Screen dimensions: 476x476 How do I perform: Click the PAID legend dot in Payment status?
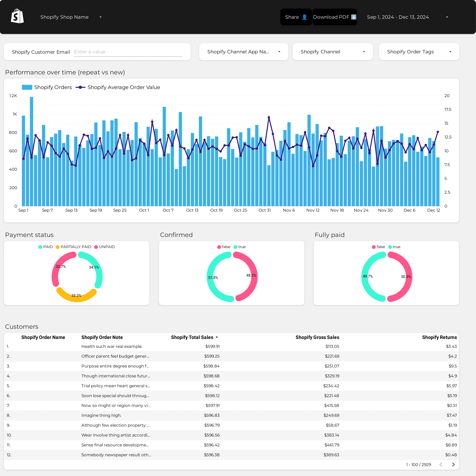[x=40, y=247]
